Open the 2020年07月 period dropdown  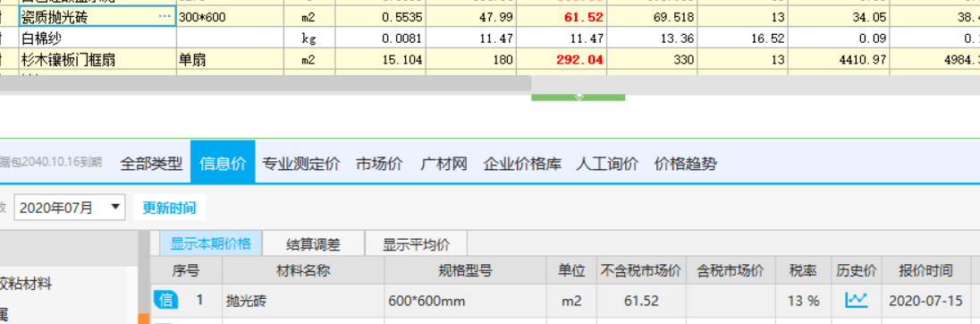pos(69,208)
